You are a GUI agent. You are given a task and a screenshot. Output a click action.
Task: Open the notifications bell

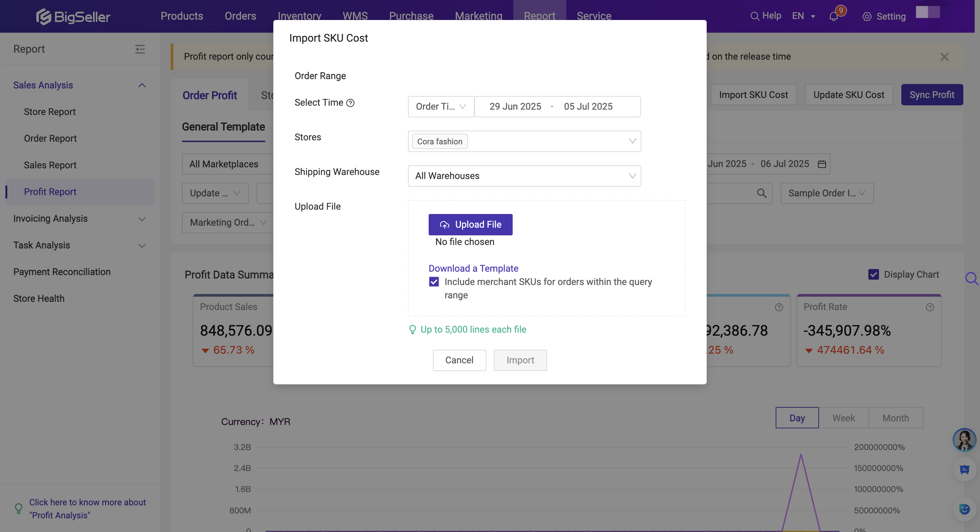(834, 16)
